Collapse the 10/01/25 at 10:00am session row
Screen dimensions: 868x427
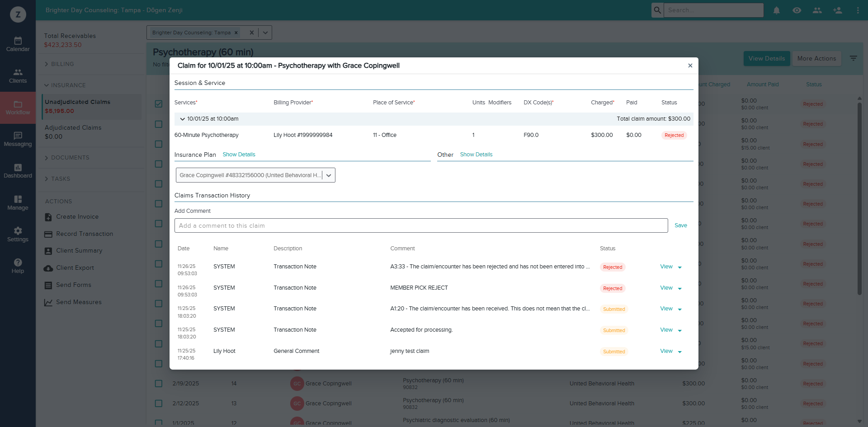(183, 119)
